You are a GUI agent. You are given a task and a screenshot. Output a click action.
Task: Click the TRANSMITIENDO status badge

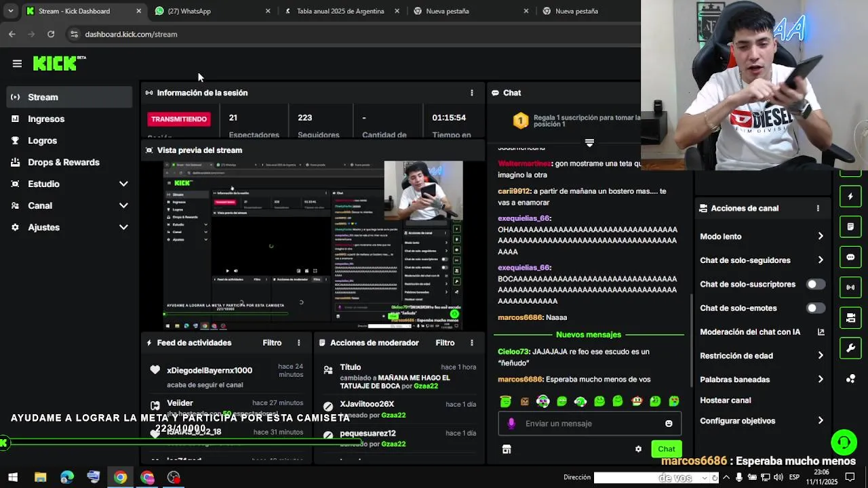[x=179, y=119]
